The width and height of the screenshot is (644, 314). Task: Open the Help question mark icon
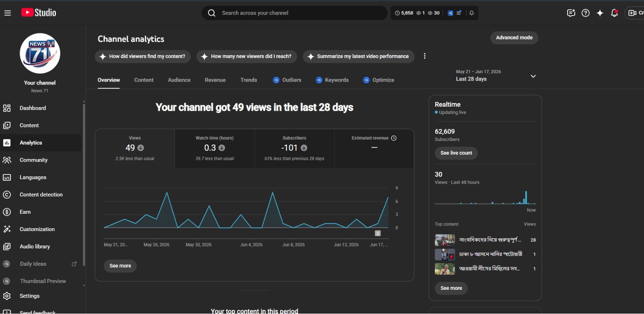[586, 13]
